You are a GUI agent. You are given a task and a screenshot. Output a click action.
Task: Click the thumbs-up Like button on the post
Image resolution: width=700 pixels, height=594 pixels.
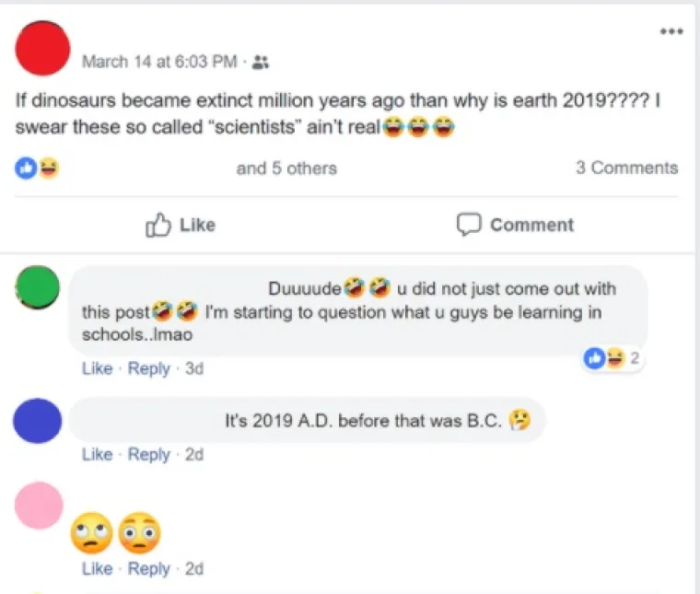[x=181, y=225]
